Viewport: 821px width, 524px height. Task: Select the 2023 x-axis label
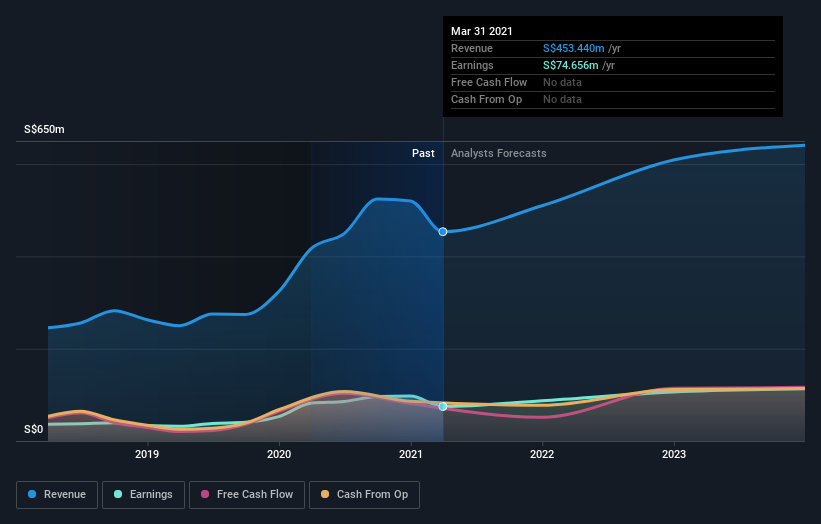[x=674, y=454]
